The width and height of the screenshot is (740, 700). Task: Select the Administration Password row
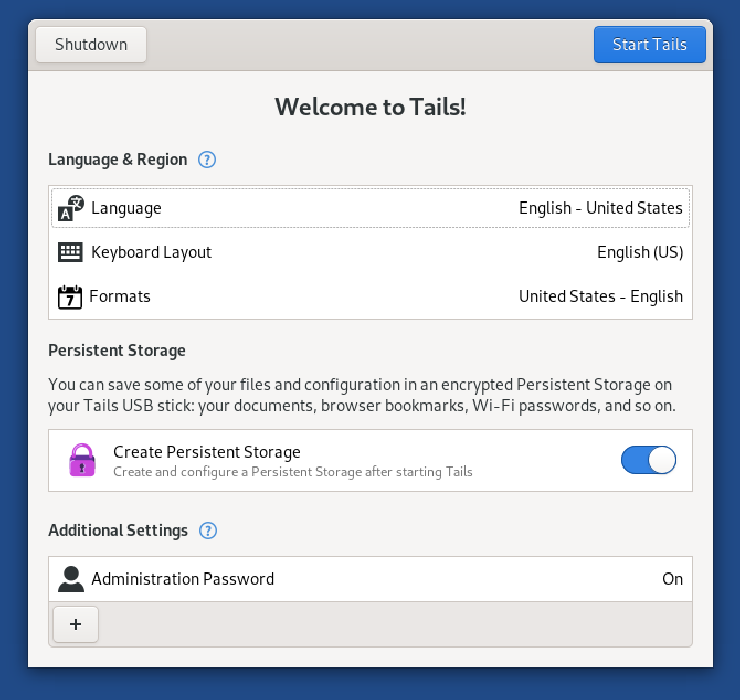coord(370,579)
